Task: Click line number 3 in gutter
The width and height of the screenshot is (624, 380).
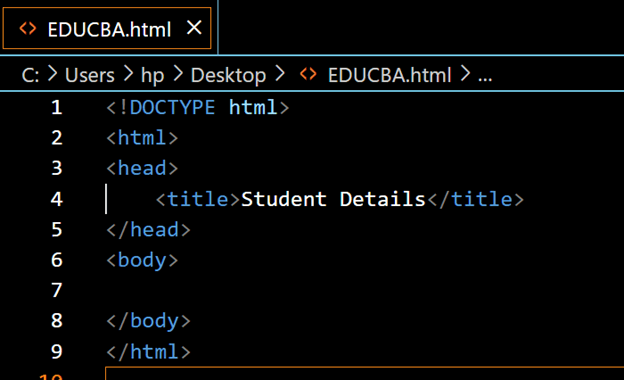Action: (x=57, y=168)
